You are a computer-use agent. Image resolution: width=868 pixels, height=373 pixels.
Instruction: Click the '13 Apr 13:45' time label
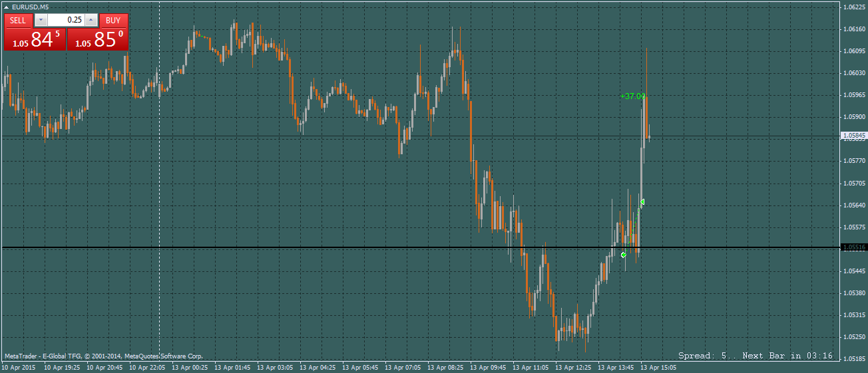tap(616, 366)
